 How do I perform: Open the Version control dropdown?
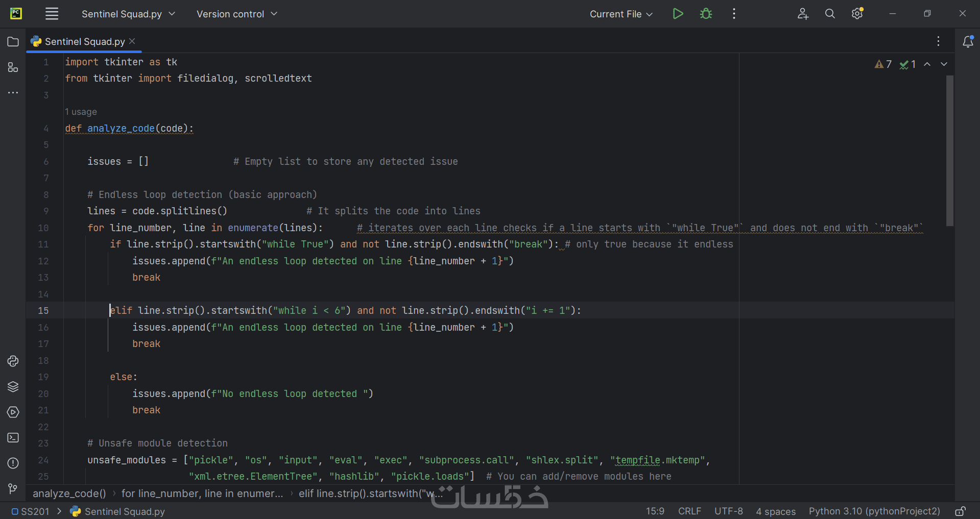[x=236, y=14]
